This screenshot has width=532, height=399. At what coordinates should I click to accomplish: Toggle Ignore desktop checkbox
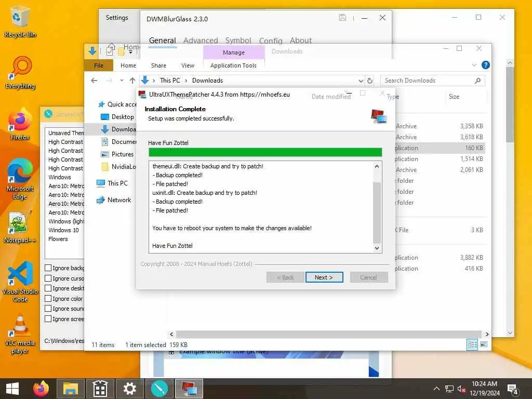(x=48, y=288)
